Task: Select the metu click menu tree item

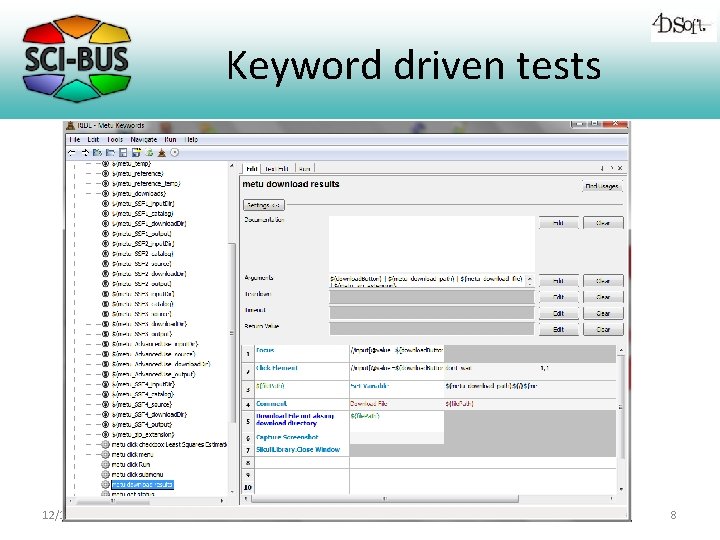Action: coord(132,455)
